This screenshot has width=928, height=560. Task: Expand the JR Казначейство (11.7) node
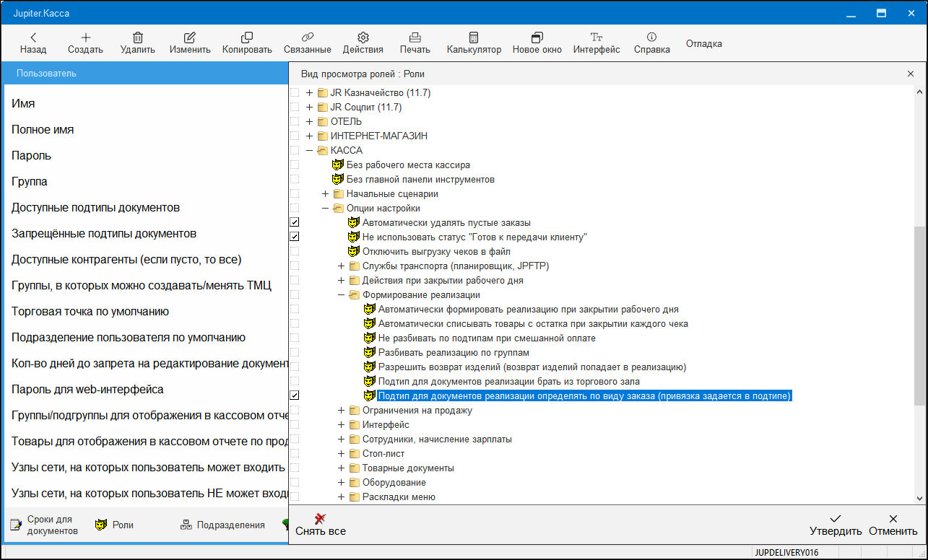pos(310,92)
